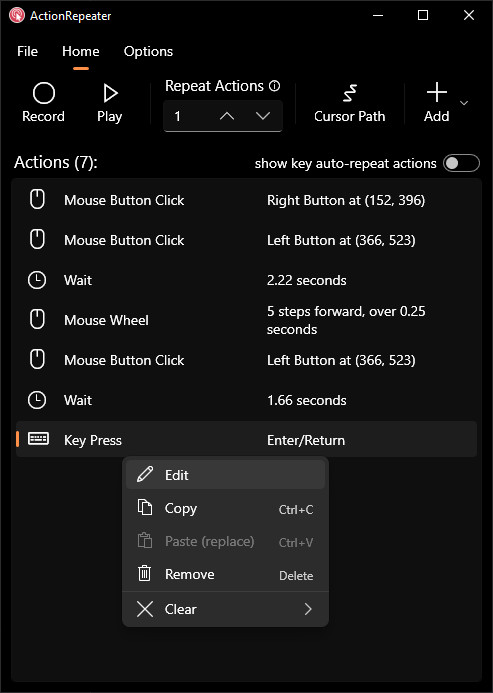Expand the Clear submenu
The width and height of the screenshot is (493, 693).
click(x=225, y=609)
